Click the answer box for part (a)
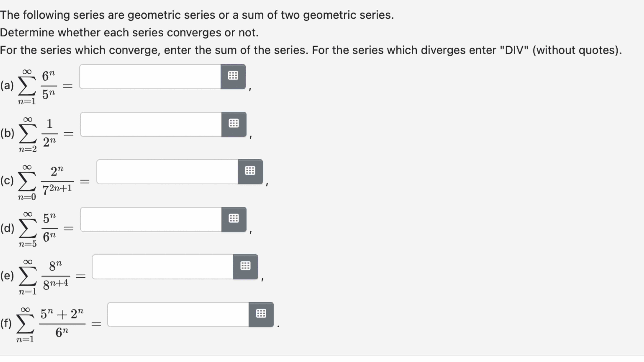644x362 pixels. (x=150, y=77)
